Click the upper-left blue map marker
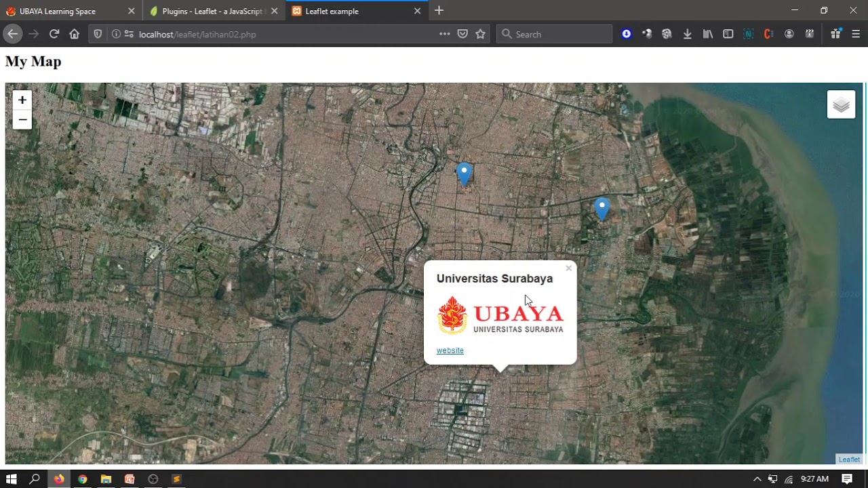The image size is (868, 488). [x=464, y=174]
